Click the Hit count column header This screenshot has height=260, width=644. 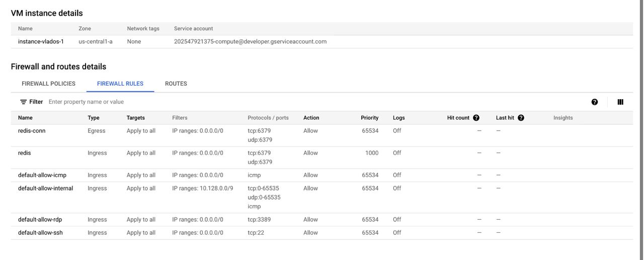click(458, 118)
